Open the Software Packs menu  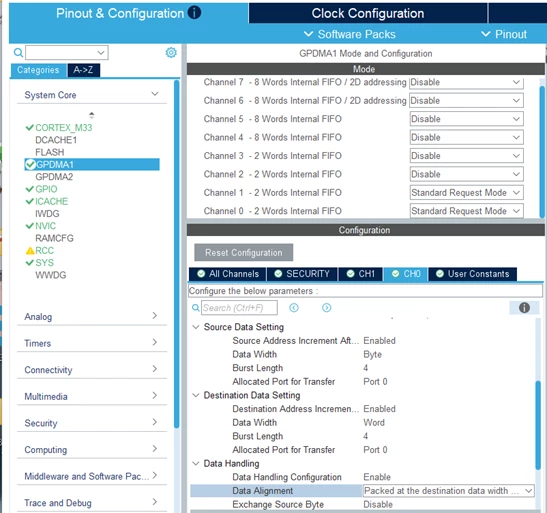pyautogui.click(x=350, y=34)
